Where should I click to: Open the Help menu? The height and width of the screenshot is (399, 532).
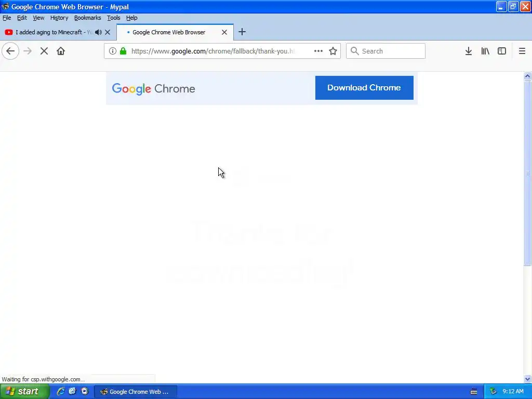coord(131,18)
